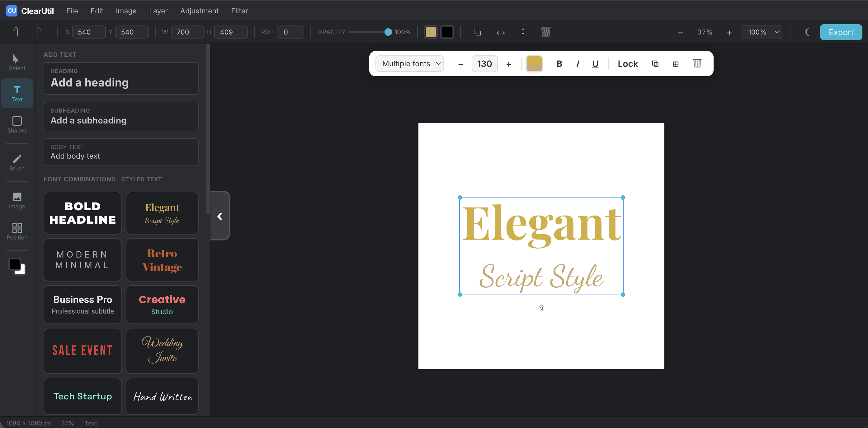
Task: Switch to the Styled Text tab
Action: tap(141, 179)
